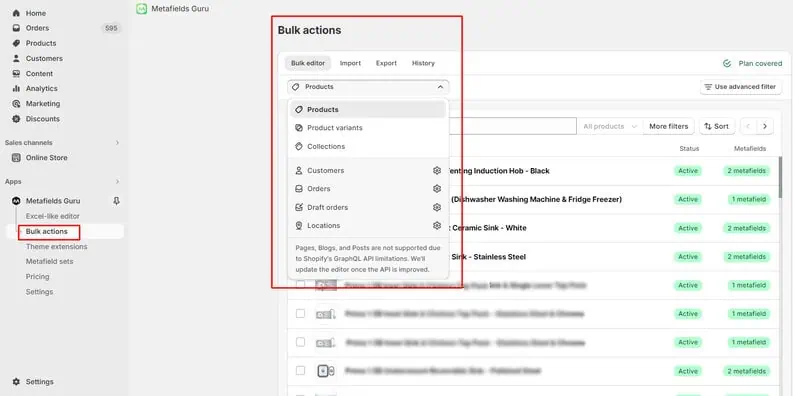Select Draft orders in the dropdown list
The width and height of the screenshot is (793, 396).
click(368, 207)
